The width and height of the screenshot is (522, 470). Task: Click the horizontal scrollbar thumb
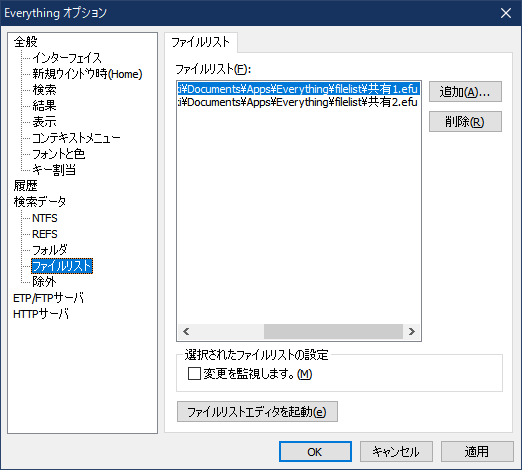click(x=333, y=331)
